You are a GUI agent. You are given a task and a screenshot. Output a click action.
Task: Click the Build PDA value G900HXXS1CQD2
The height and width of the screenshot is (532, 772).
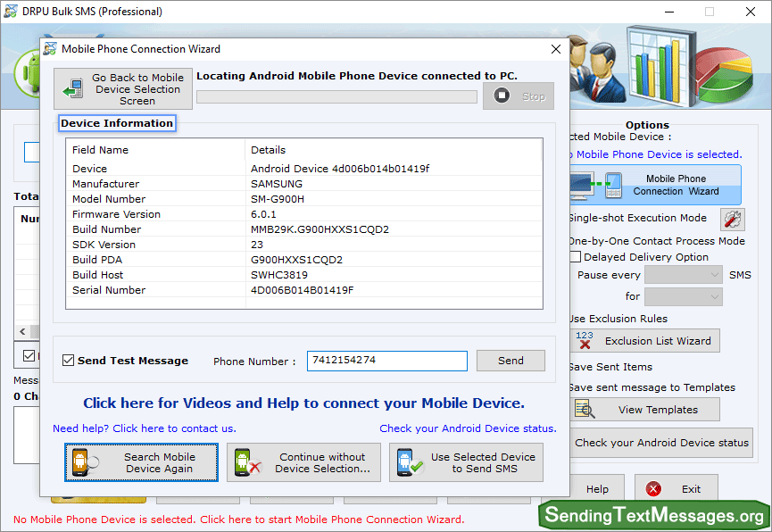click(297, 260)
